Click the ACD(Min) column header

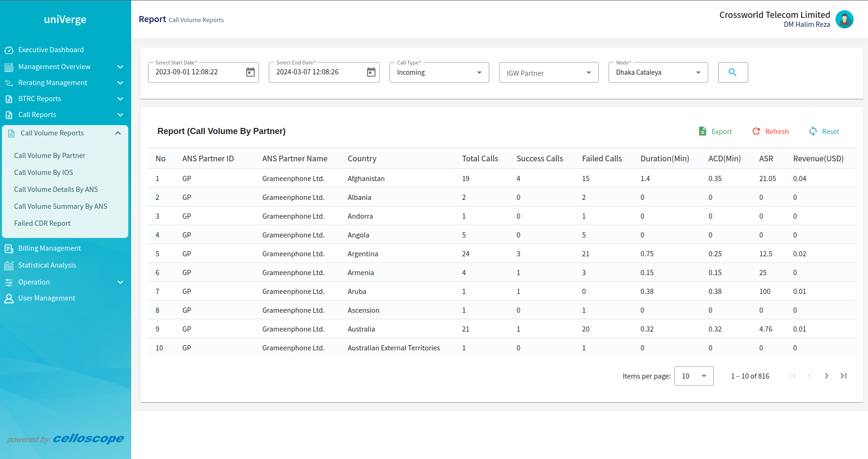pyautogui.click(x=725, y=158)
